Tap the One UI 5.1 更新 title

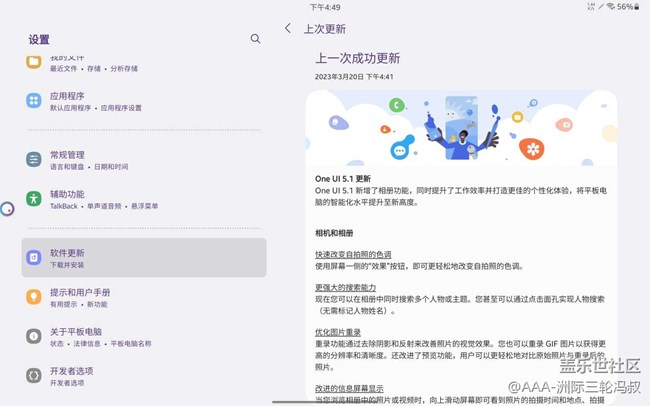point(343,179)
